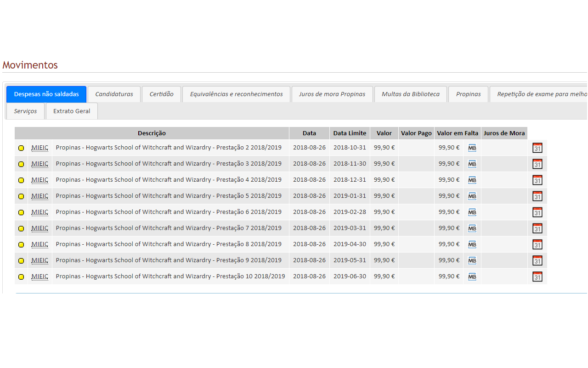The image size is (588, 368).
Task: Select the deadline date 2018-10-31
Action: [x=350, y=148]
